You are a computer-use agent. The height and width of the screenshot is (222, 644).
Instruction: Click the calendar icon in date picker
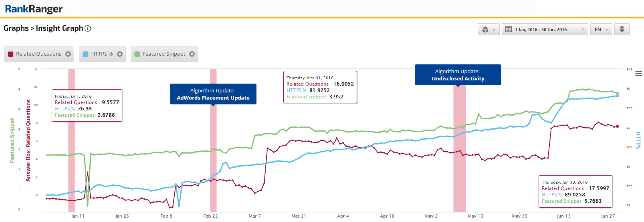point(509,30)
